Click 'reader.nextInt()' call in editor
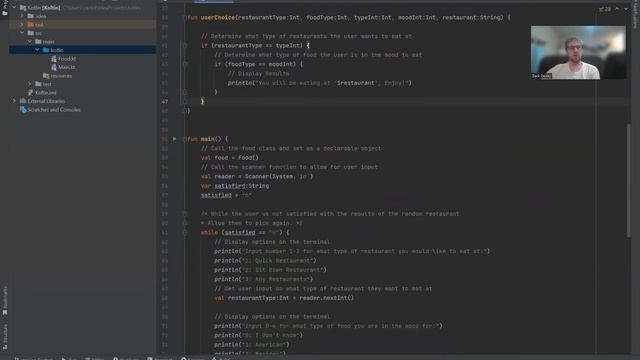Image resolution: width=640 pixels, height=360 pixels. pyautogui.click(x=327, y=298)
